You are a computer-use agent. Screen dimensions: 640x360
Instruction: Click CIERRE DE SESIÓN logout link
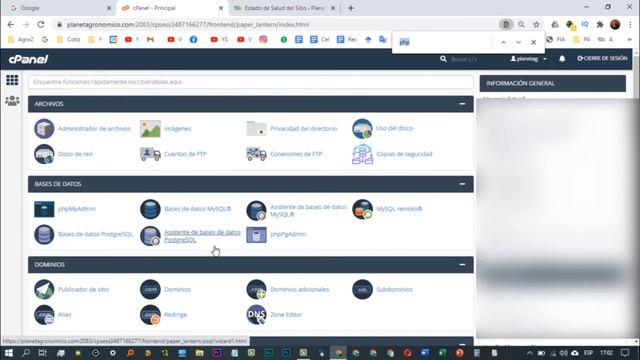602,58
